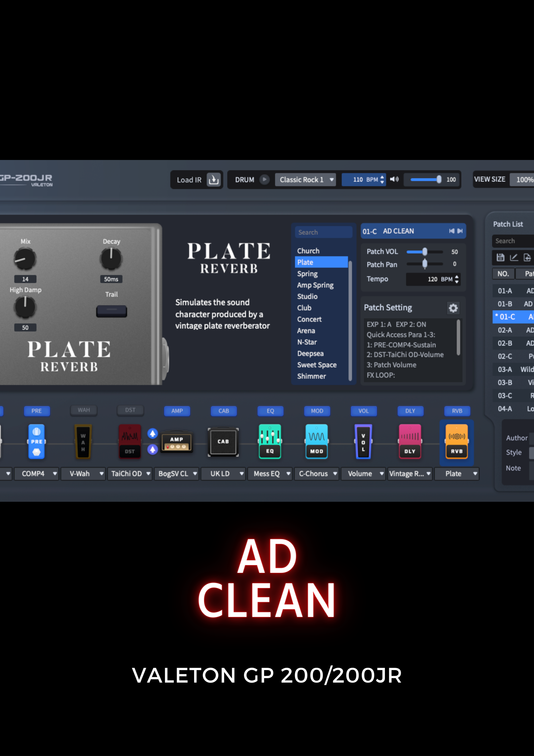Click the Patch List save icon
The image size is (534, 756).
click(500, 257)
